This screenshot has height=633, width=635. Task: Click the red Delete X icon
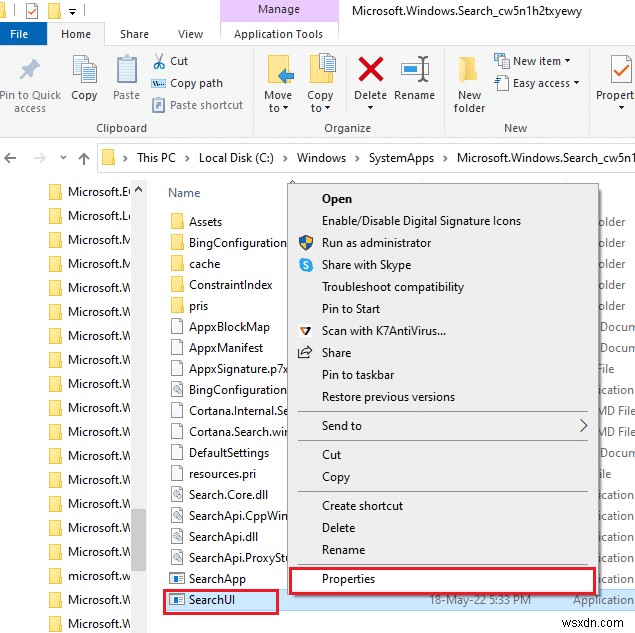[x=370, y=69]
